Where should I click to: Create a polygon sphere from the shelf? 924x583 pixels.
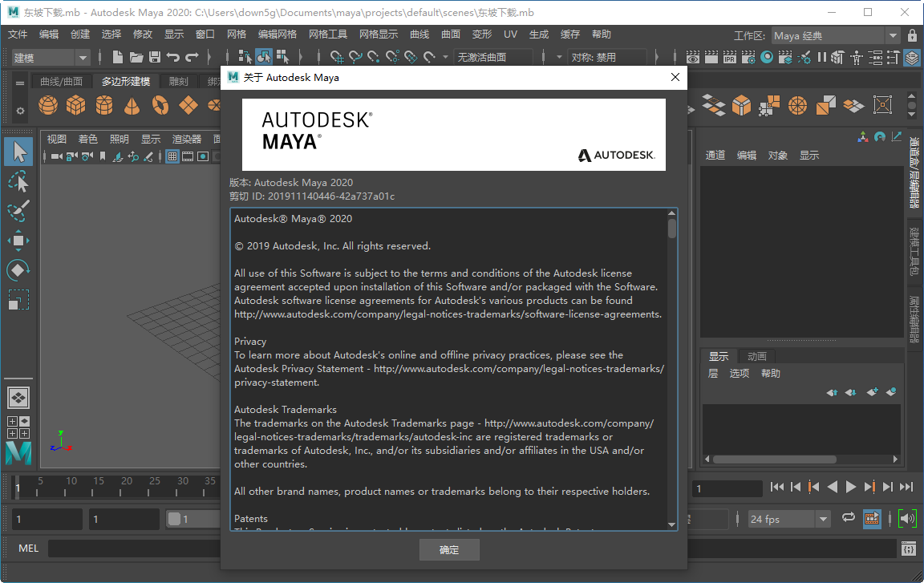(48, 105)
